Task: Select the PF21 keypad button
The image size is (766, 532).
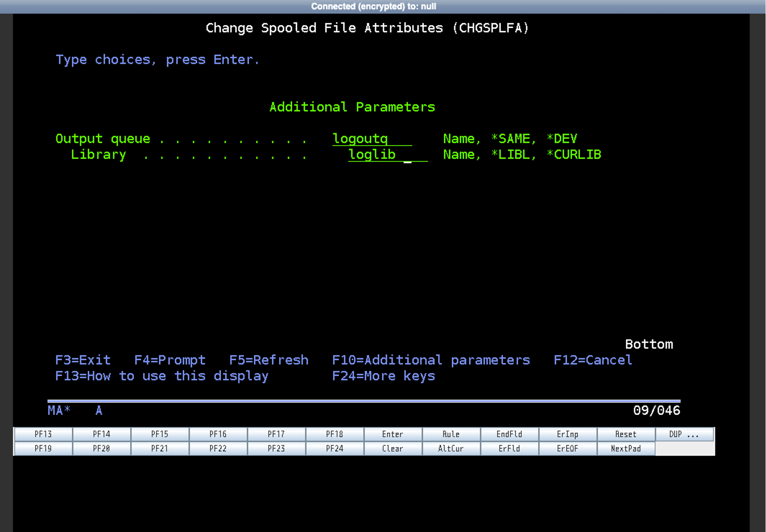Action: click(160, 449)
